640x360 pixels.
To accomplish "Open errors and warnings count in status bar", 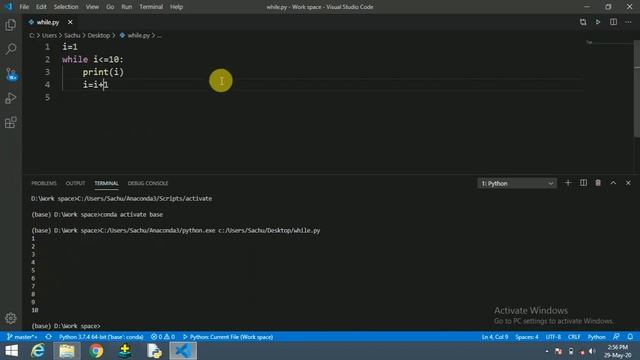I will pyautogui.click(x=163, y=337).
